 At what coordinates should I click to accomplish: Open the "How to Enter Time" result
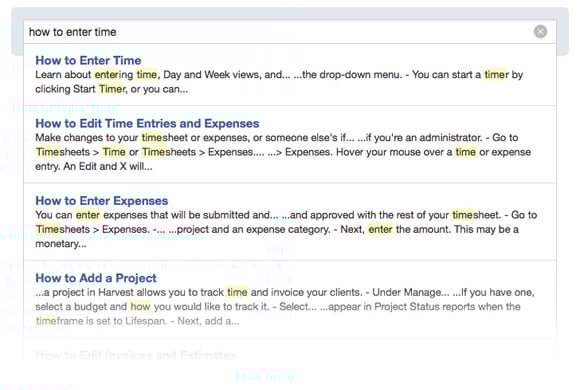[88, 60]
